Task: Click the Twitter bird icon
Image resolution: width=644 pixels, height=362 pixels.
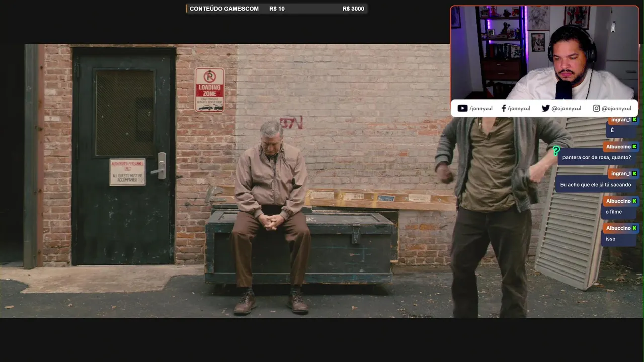Action: click(x=545, y=108)
